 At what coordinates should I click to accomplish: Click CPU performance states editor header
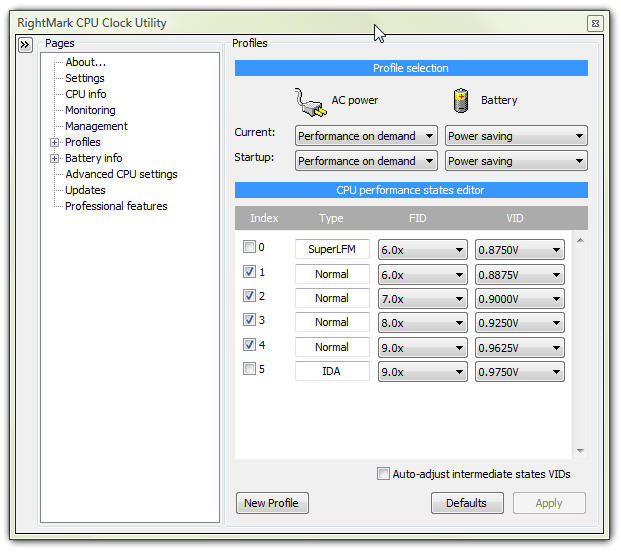[411, 190]
